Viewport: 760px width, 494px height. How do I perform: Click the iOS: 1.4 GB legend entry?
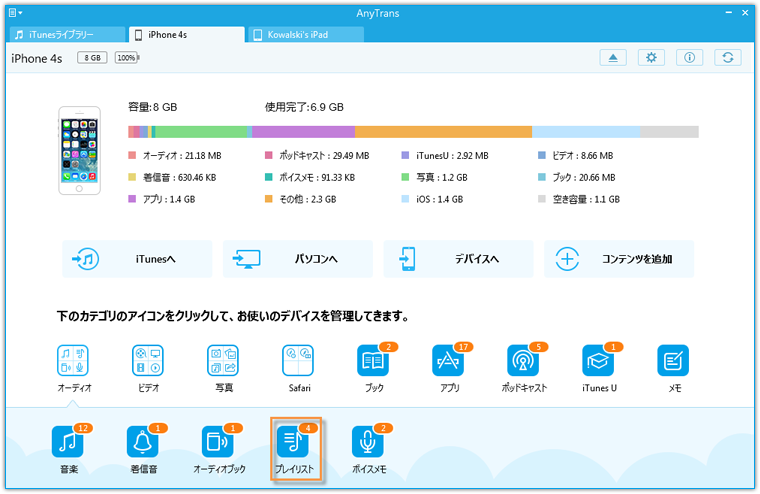point(432,199)
